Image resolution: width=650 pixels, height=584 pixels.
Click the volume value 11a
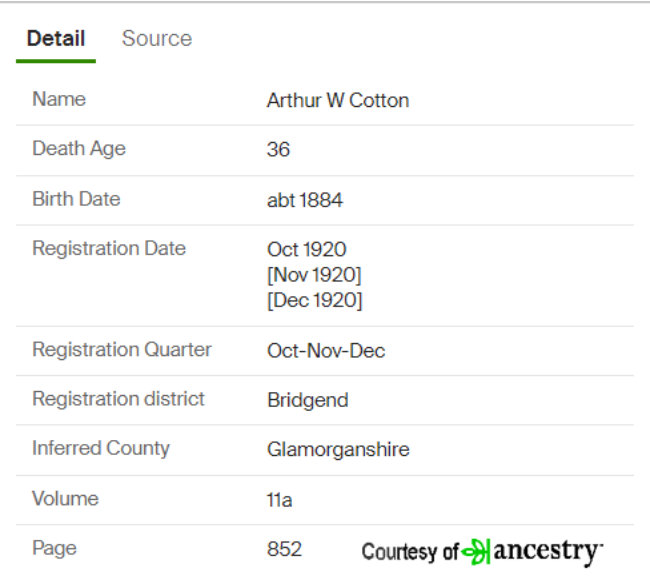tap(279, 500)
